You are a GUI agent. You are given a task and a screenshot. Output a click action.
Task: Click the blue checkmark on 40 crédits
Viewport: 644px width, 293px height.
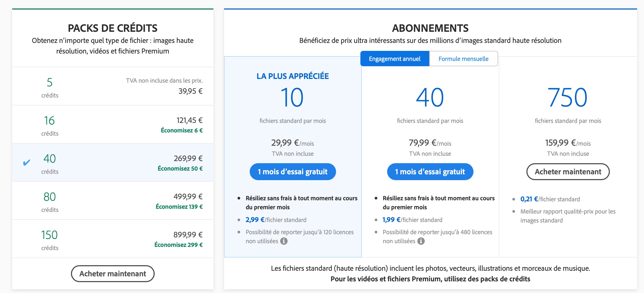click(26, 163)
